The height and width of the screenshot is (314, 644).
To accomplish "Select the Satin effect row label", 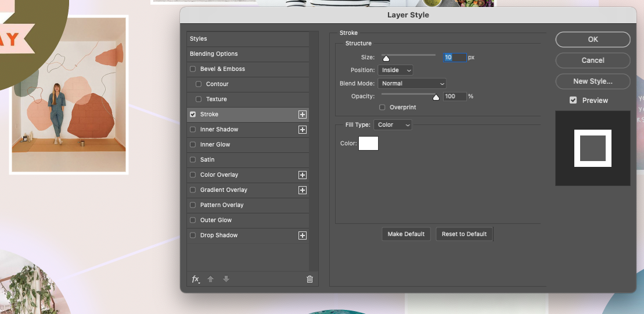I will click(x=207, y=160).
